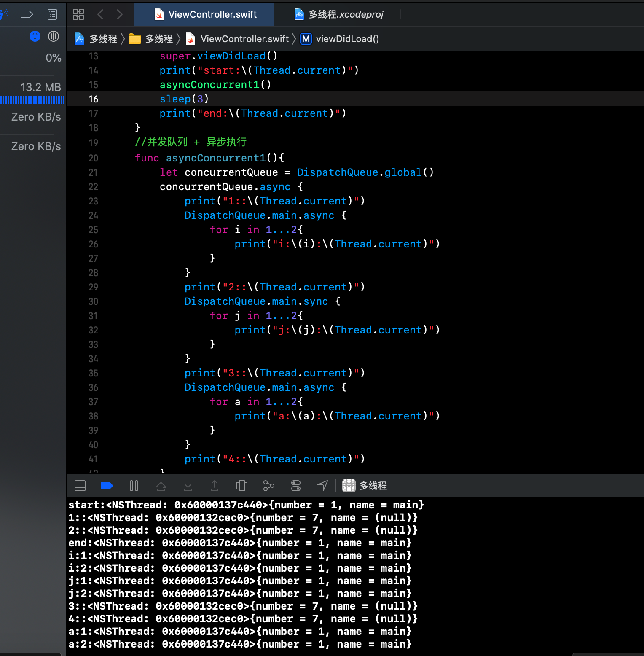Click the memory usage bar graph
Image resolution: width=644 pixels, height=656 pixels.
pyautogui.click(x=32, y=100)
